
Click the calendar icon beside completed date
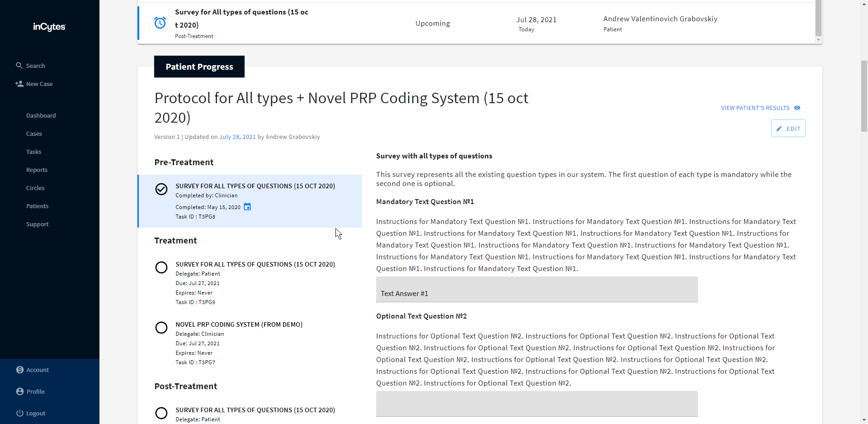coord(247,207)
